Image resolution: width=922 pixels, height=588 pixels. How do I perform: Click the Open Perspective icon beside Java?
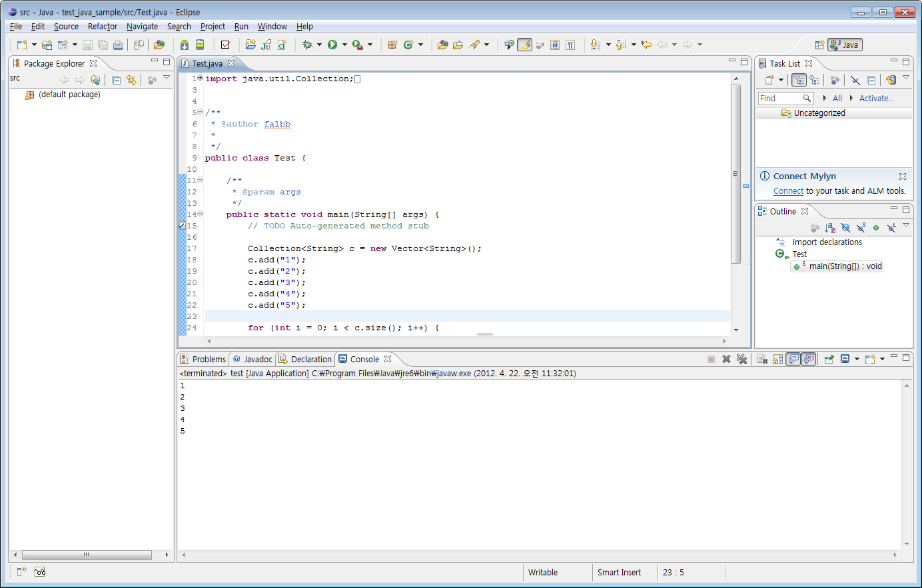pos(819,45)
